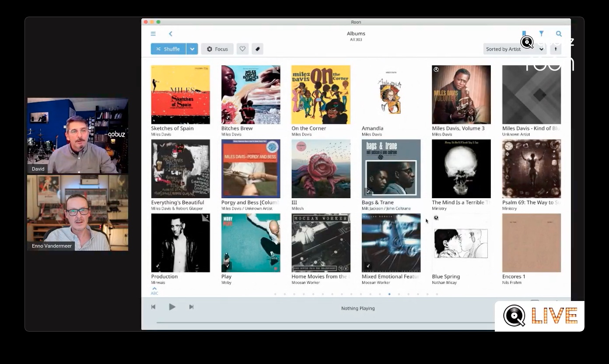Reverse sort order with the arrow button
Viewport: 609px width, 364px height.
pos(556,49)
